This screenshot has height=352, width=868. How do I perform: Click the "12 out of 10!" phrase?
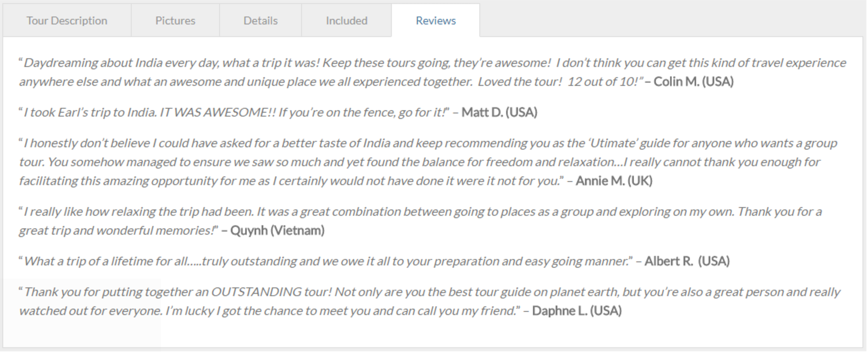pyautogui.click(x=603, y=82)
